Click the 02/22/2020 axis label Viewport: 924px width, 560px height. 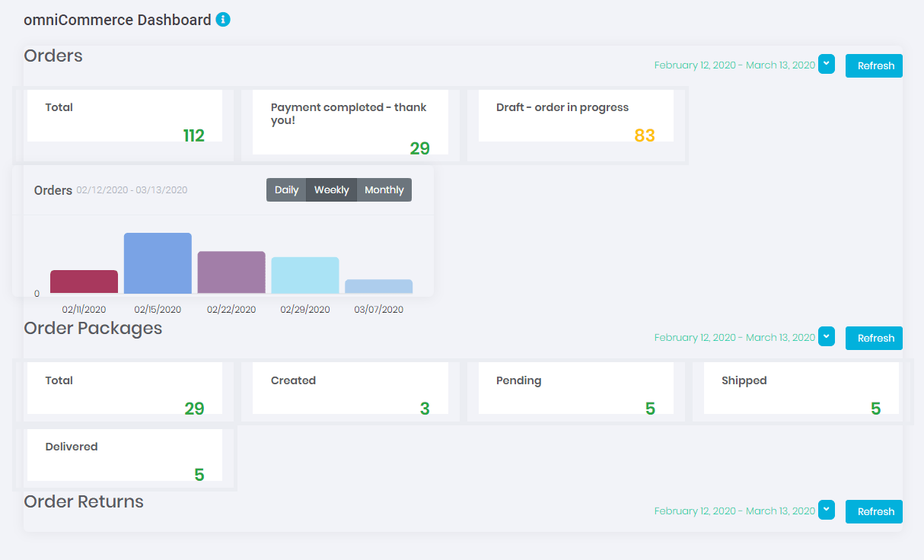coord(231,310)
